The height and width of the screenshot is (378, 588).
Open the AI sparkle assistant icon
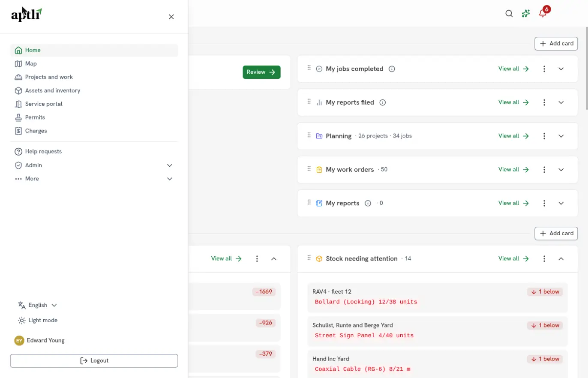(x=526, y=13)
